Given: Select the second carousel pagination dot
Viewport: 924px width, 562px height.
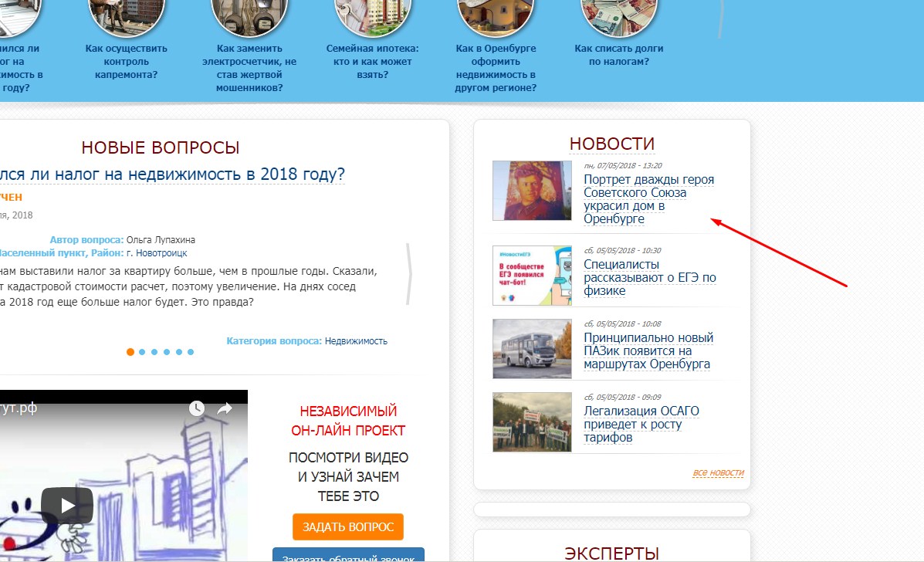Looking at the screenshot, I should coord(142,352).
